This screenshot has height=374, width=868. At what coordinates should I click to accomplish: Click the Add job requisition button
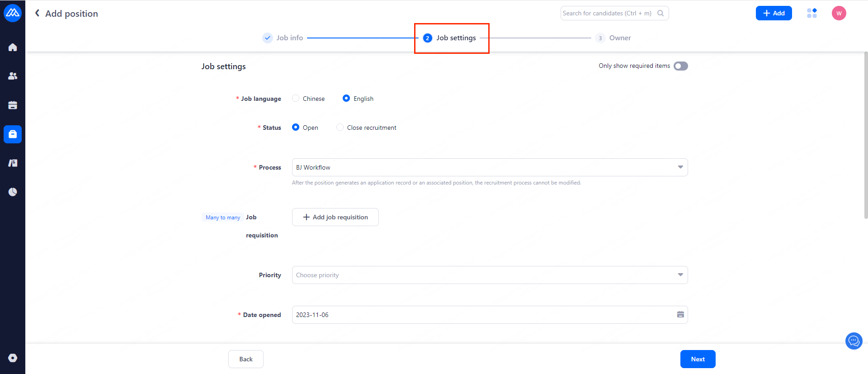click(335, 217)
